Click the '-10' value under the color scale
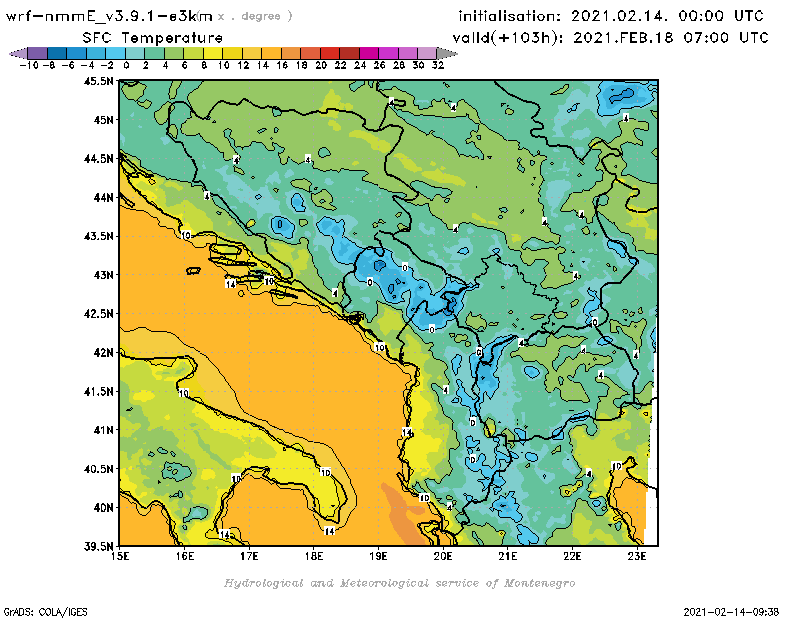This screenshot has height=618, width=800. tap(29, 65)
